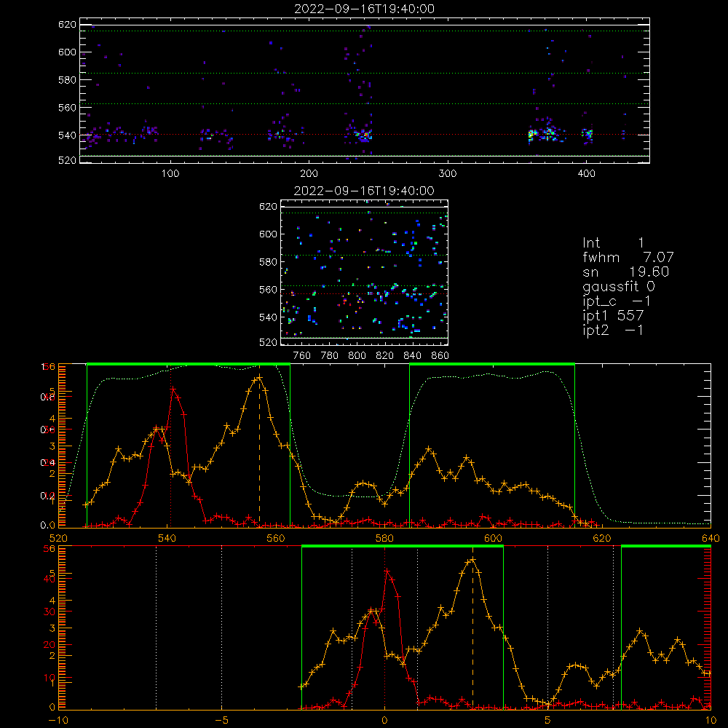Select the 'Int 1' readout text
The image size is (728, 728).
pyautogui.click(x=613, y=243)
